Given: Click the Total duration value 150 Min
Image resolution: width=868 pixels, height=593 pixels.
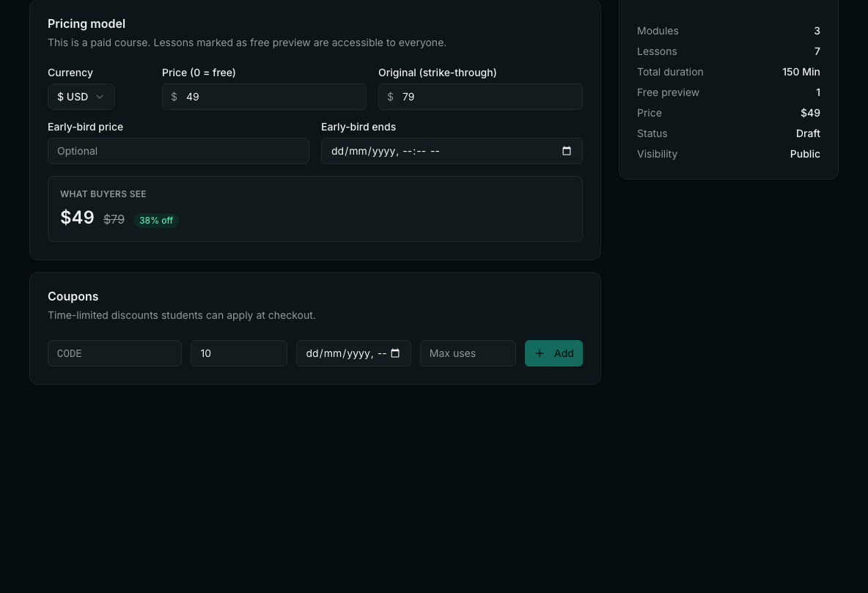Looking at the screenshot, I should (x=801, y=72).
